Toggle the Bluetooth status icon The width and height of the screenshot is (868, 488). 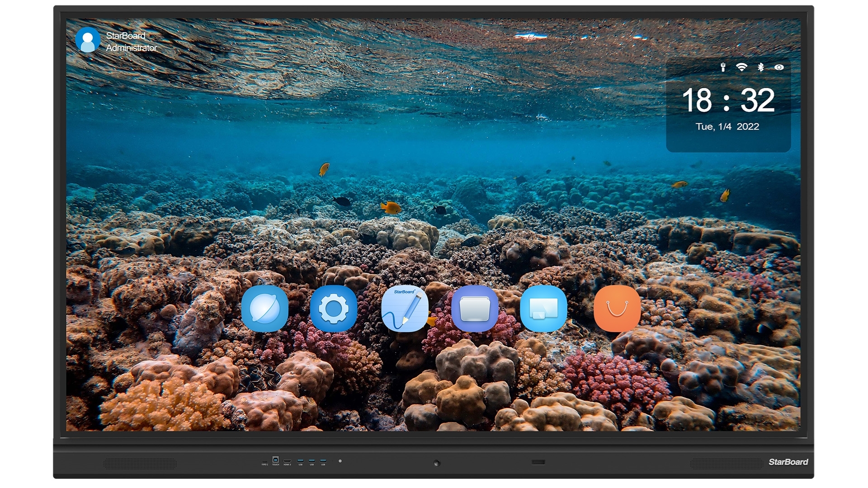pos(761,67)
